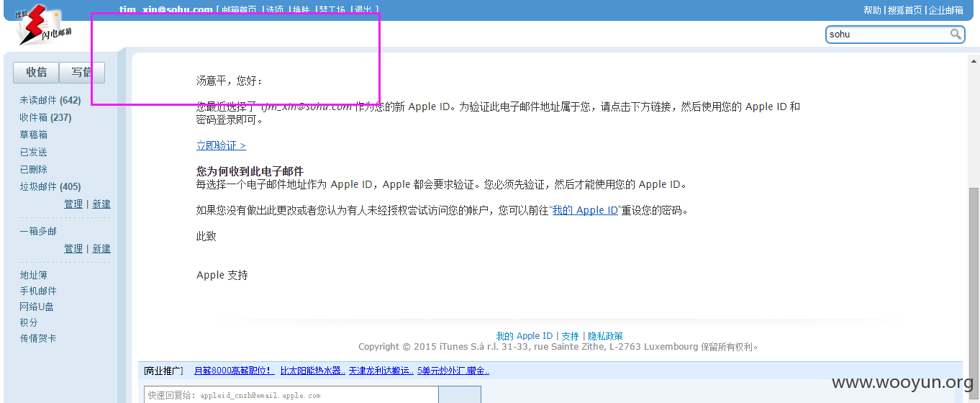This screenshot has width=980, height=403.
Task: Click the 我的 Apple ID link in email body
Action: pyautogui.click(x=585, y=211)
